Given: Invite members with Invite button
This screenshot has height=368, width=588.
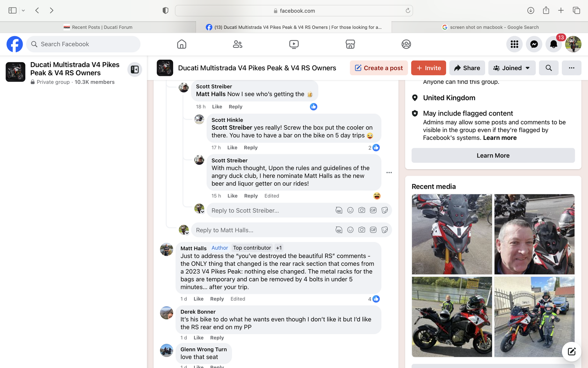Looking at the screenshot, I should pos(429,68).
